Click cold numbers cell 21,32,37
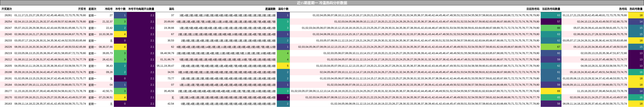The width and height of the screenshot is (644, 107). pyautogui.click(x=108, y=22)
